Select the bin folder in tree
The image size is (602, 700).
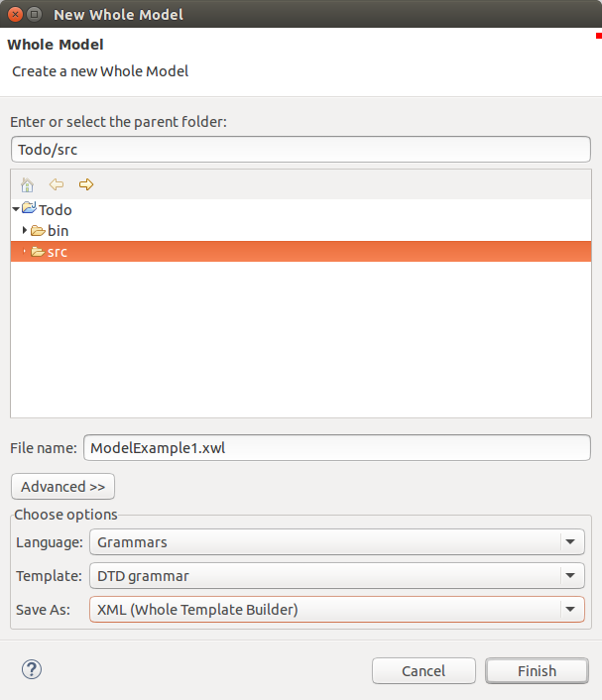coord(58,231)
